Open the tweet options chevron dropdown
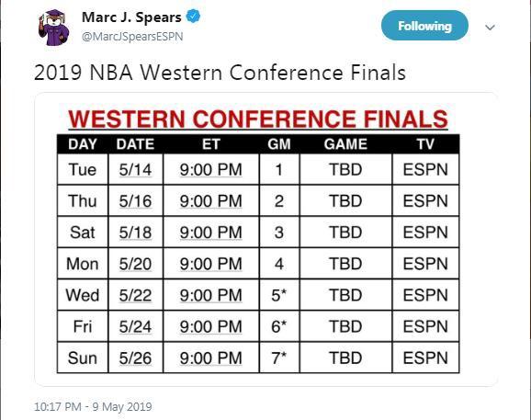531x420 pixels. (490, 27)
